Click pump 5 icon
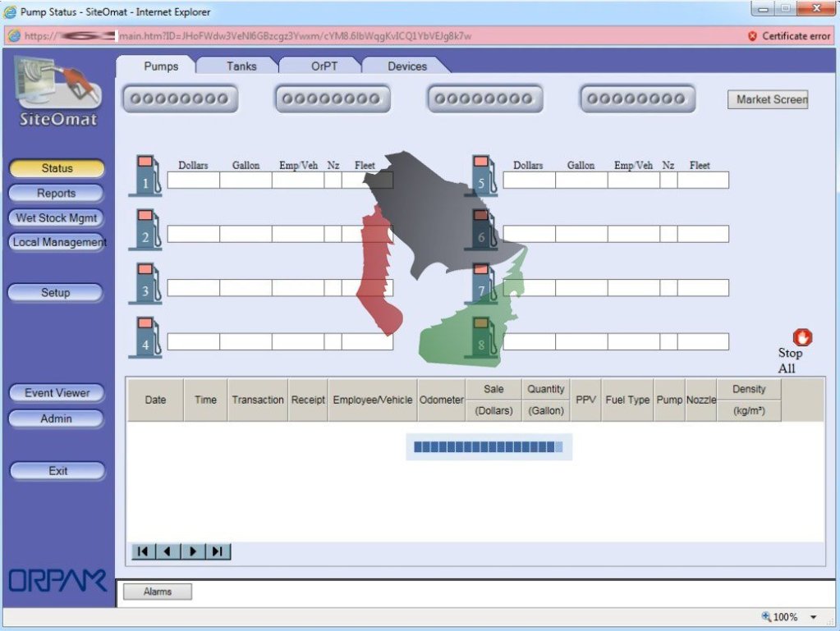 (x=484, y=175)
